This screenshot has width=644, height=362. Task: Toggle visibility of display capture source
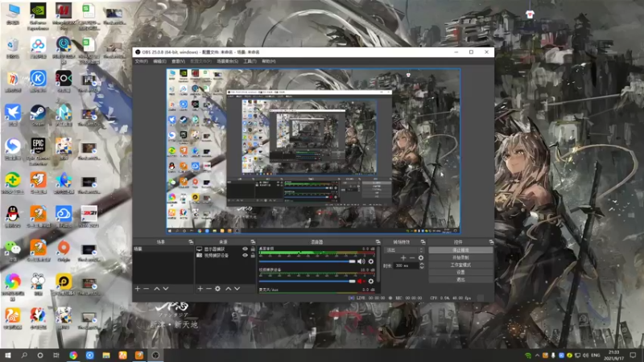pyautogui.click(x=246, y=249)
